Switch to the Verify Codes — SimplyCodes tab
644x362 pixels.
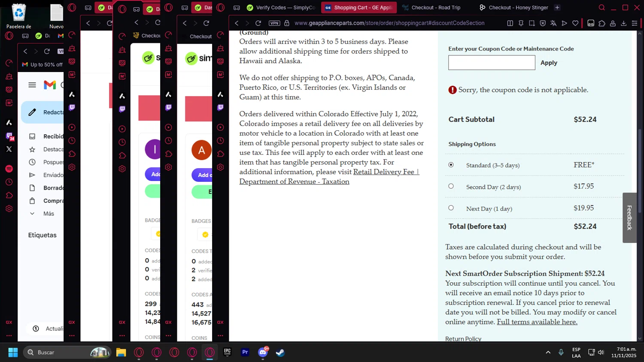click(280, 7)
